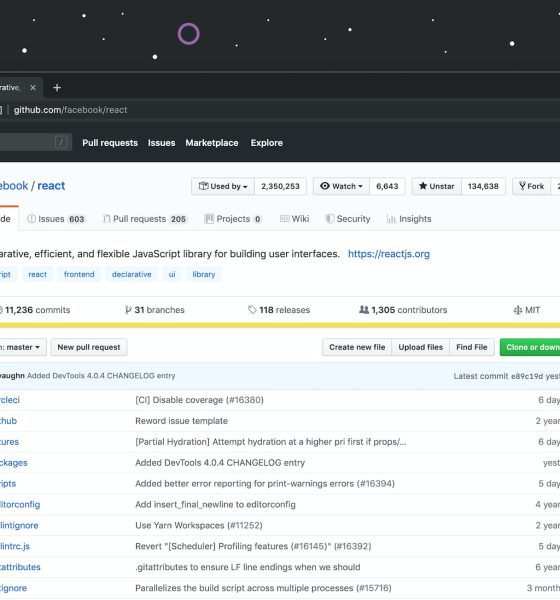
Task: Click the tag icon next to 118 releases
Action: click(252, 310)
